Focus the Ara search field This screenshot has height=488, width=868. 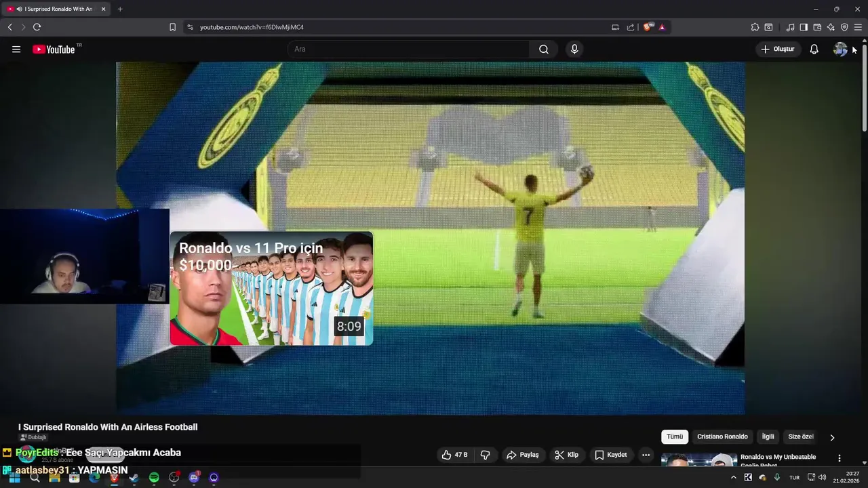[409, 49]
